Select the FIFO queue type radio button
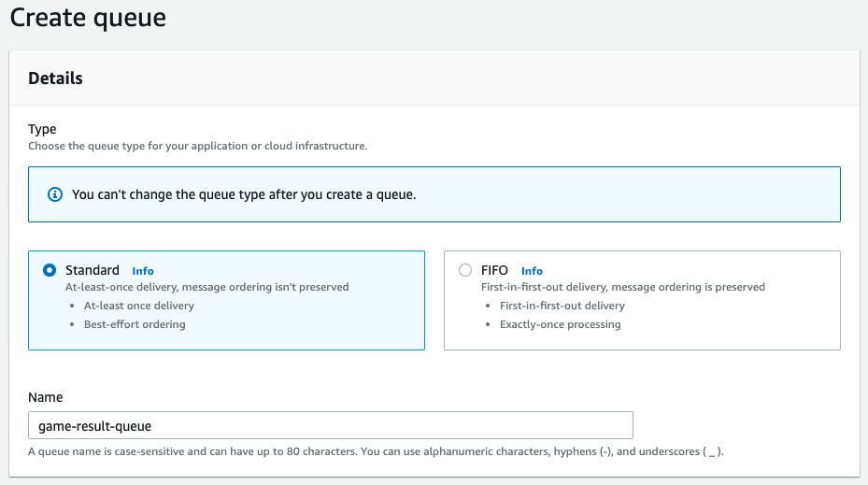 [x=465, y=270]
